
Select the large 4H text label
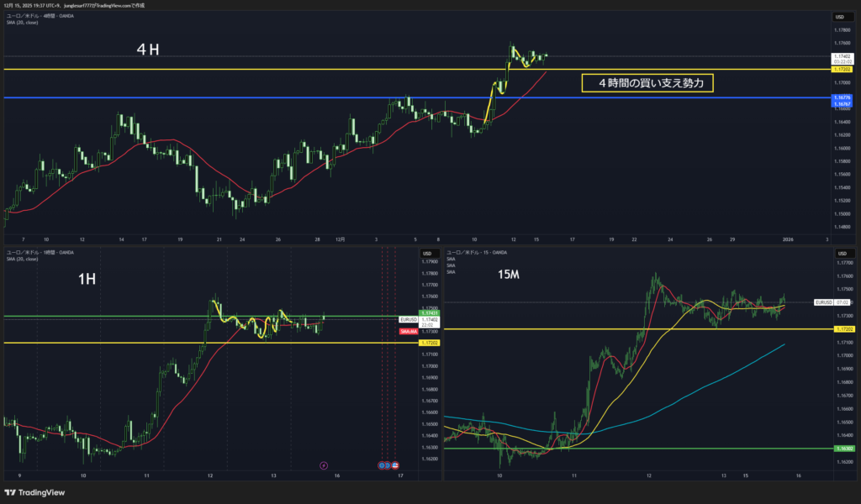(x=148, y=50)
